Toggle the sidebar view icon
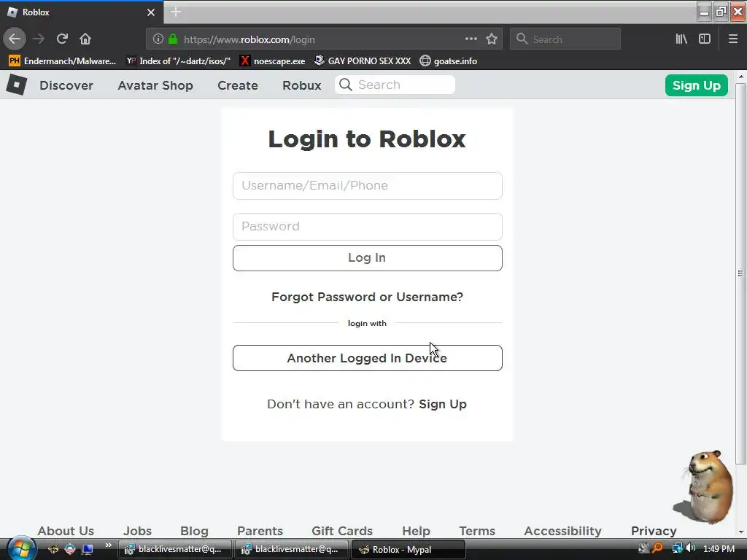This screenshot has width=747, height=560. point(705,39)
